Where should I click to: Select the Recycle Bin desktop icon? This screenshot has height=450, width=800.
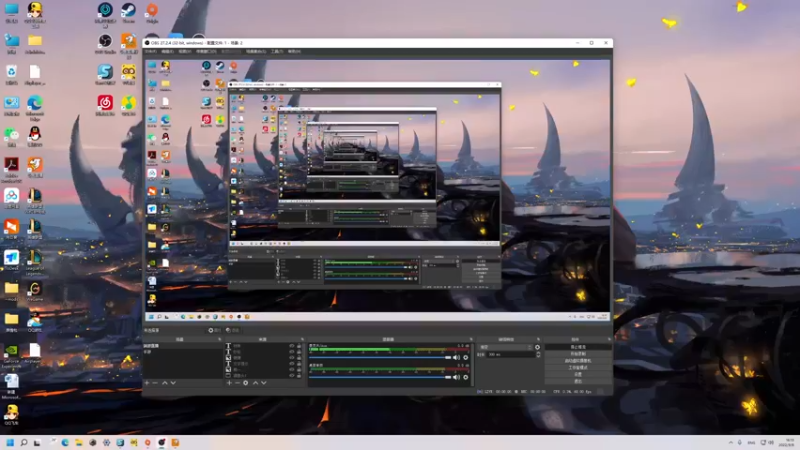click(x=11, y=74)
